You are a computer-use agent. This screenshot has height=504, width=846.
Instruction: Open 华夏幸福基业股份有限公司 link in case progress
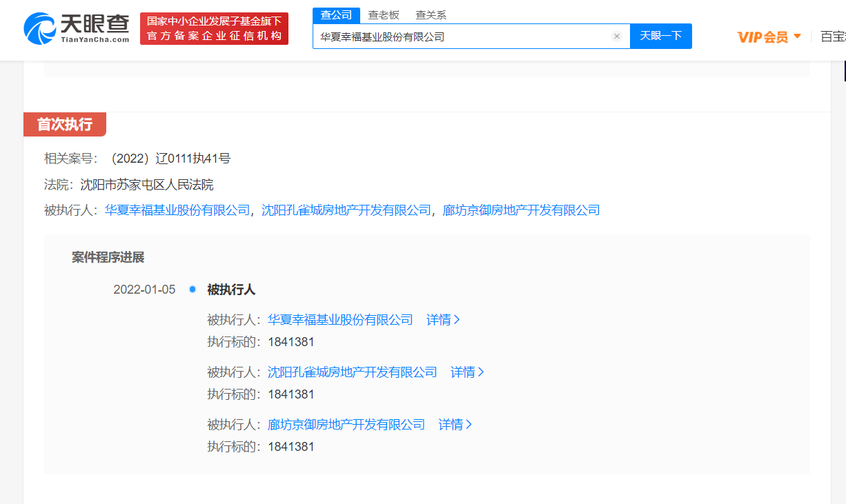click(x=340, y=320)
